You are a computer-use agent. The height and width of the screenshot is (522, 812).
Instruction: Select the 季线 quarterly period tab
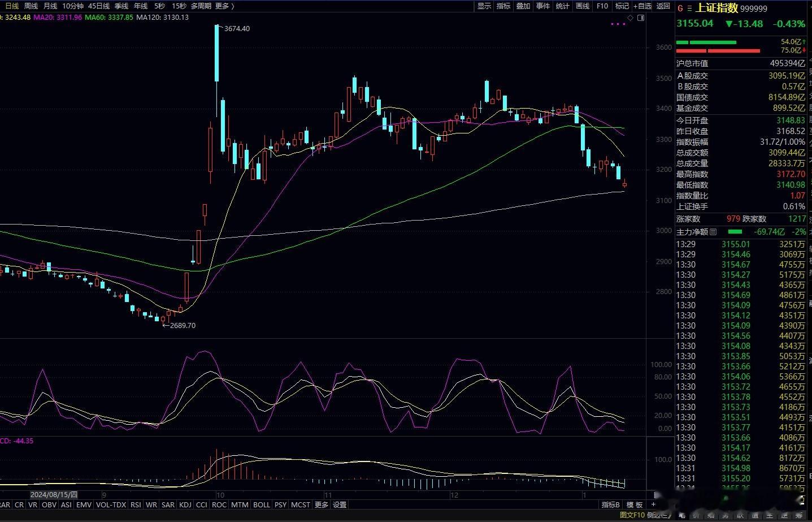click(x=121, y=6)
